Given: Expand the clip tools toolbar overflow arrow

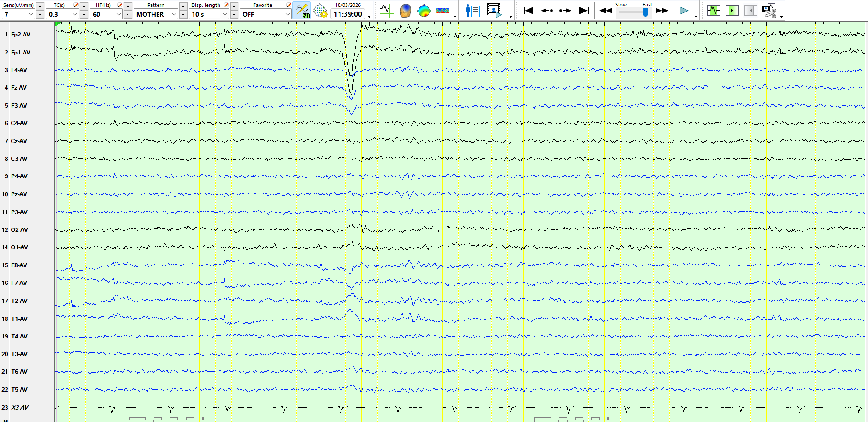Looking at the screenshot, I should (x=781, y=17).
